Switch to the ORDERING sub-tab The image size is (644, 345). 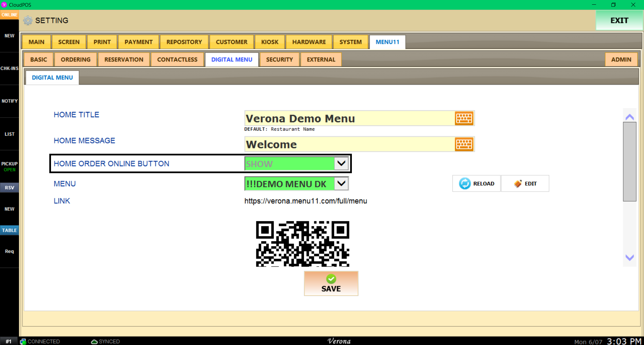coord(75,60)
